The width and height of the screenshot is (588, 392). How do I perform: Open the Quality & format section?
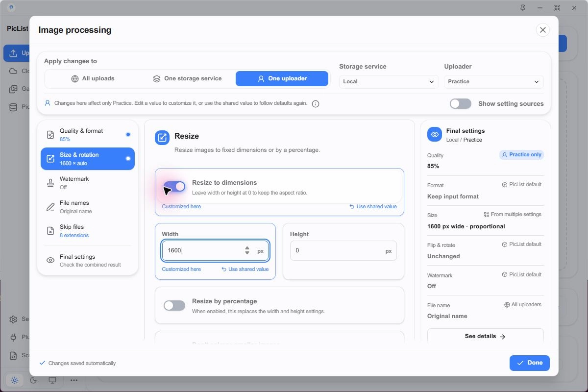pyautogui.click(x=88, y=135)
